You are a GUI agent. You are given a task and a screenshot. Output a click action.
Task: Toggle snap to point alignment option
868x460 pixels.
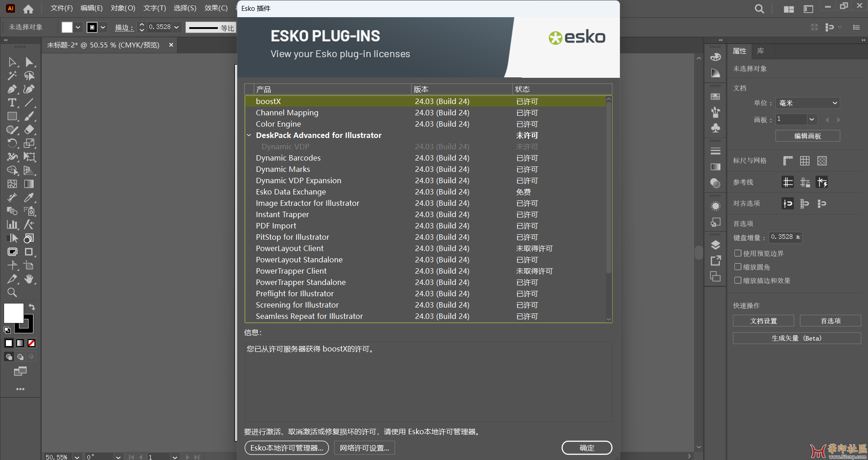[x=788, y=204]
